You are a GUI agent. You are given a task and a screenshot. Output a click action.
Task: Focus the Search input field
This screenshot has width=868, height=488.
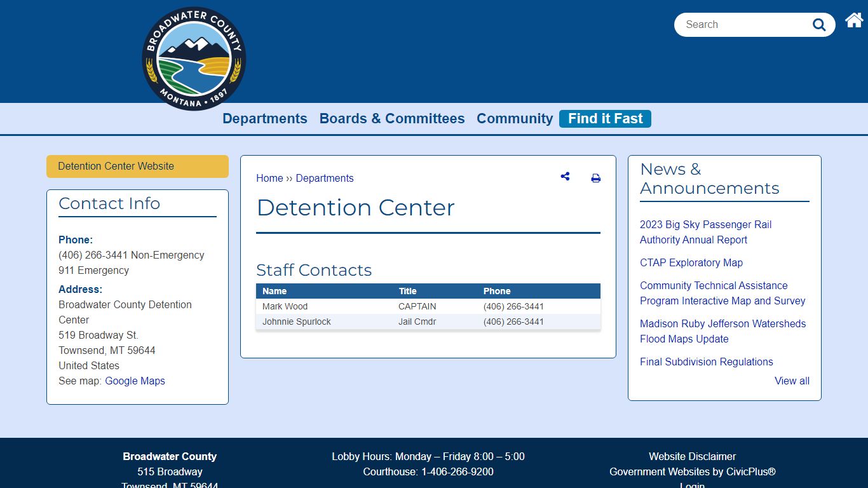[x=743, y=25]
